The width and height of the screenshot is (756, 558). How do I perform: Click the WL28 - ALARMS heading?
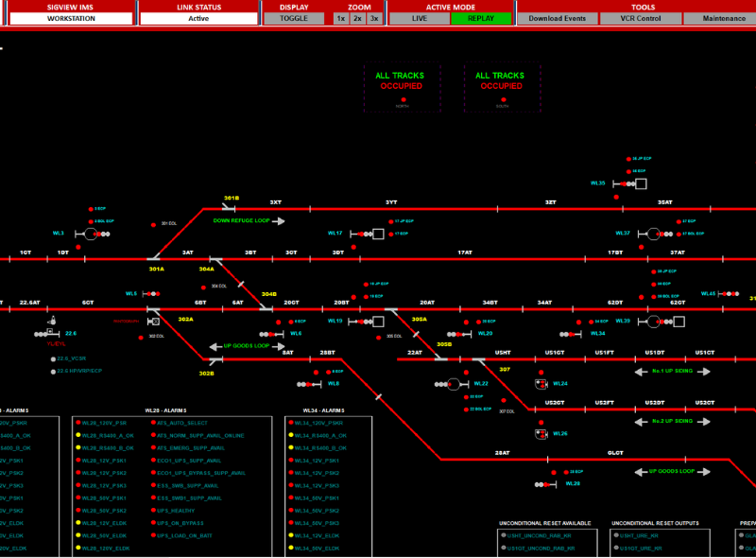[x=166, y=410]
